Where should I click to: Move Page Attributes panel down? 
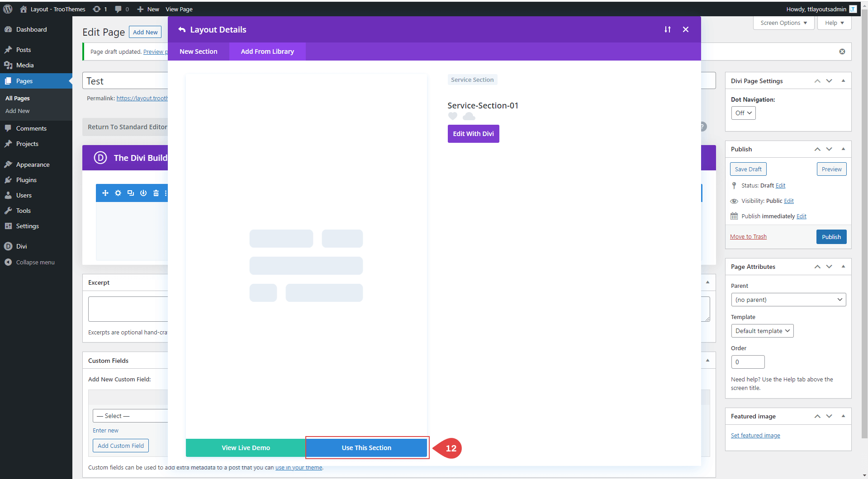point(829,267)
